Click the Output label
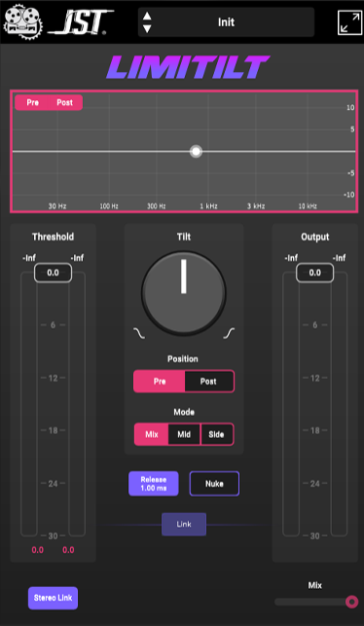The image size is (364, 626). click(x=315, y=237)
